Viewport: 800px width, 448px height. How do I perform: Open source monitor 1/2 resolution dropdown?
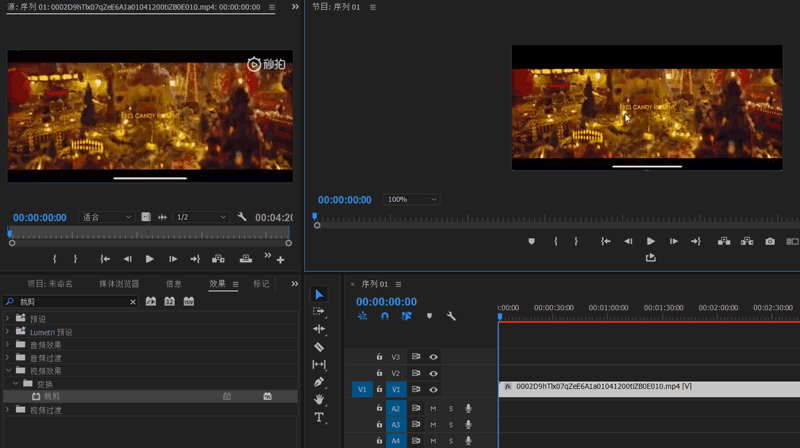201,217
